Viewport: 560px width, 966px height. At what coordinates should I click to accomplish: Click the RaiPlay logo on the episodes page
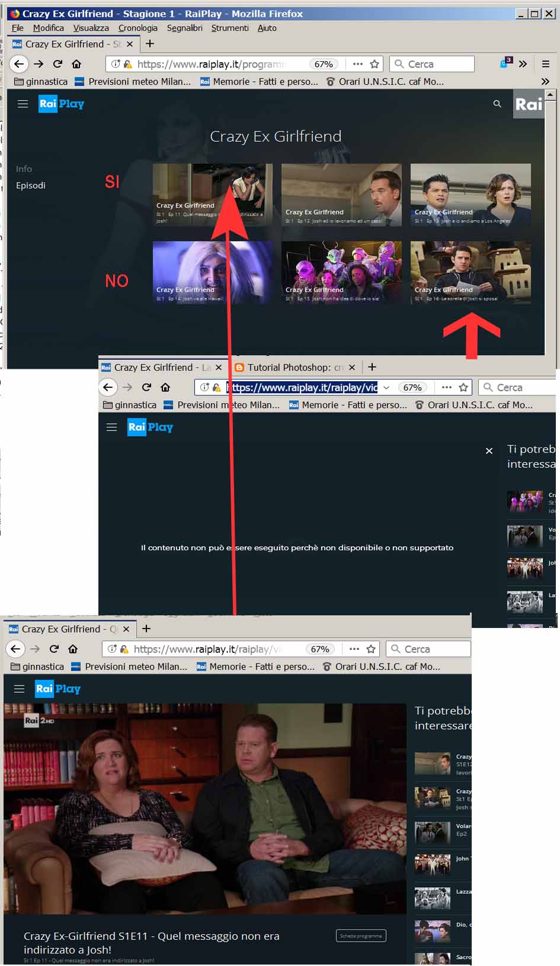[x=62, y=104]
